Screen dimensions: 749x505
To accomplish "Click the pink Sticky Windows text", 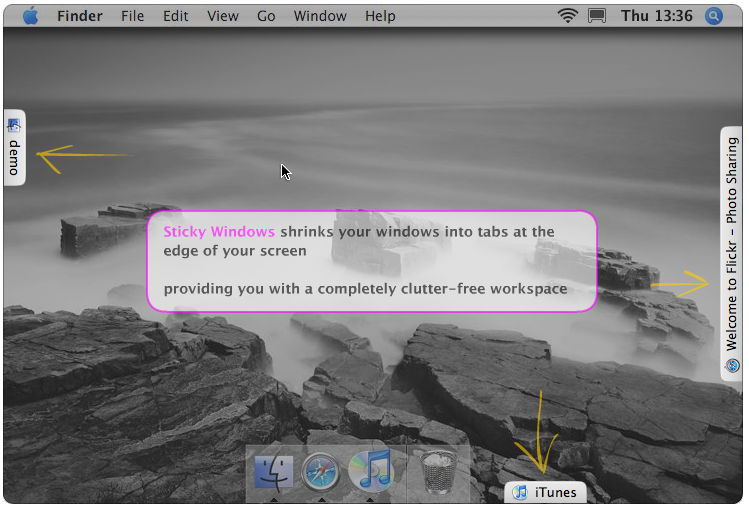I will pyautogui.click(x=219, y=231).
